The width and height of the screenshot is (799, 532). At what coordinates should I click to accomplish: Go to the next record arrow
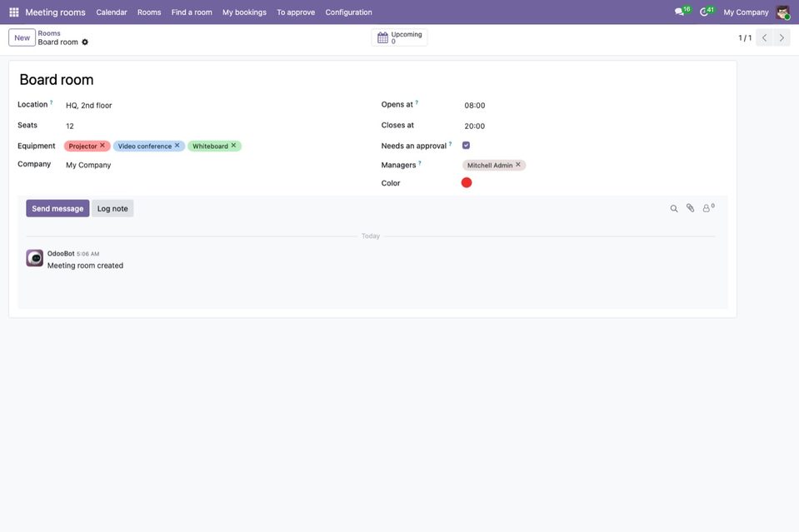tap(782, 37)
